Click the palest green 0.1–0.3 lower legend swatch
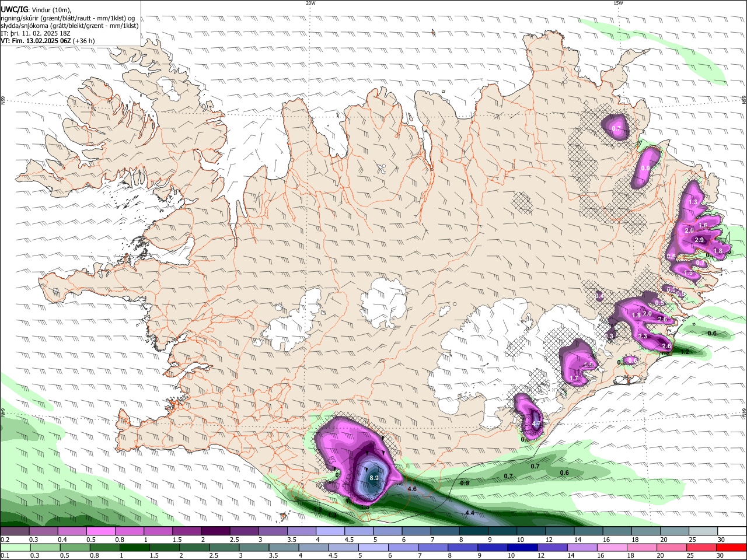This screenshot has width=747, height=560. (x=15, y=548)
